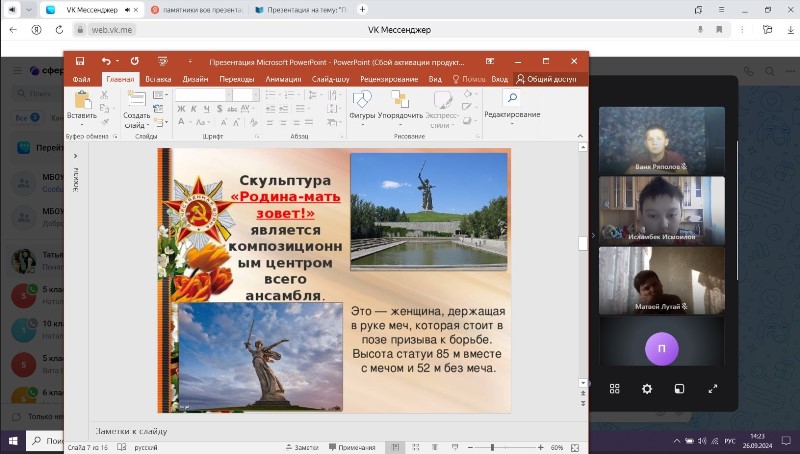Toggle bold formatting Ж
The width and height of the screenshot is (800, 454).
181,109
